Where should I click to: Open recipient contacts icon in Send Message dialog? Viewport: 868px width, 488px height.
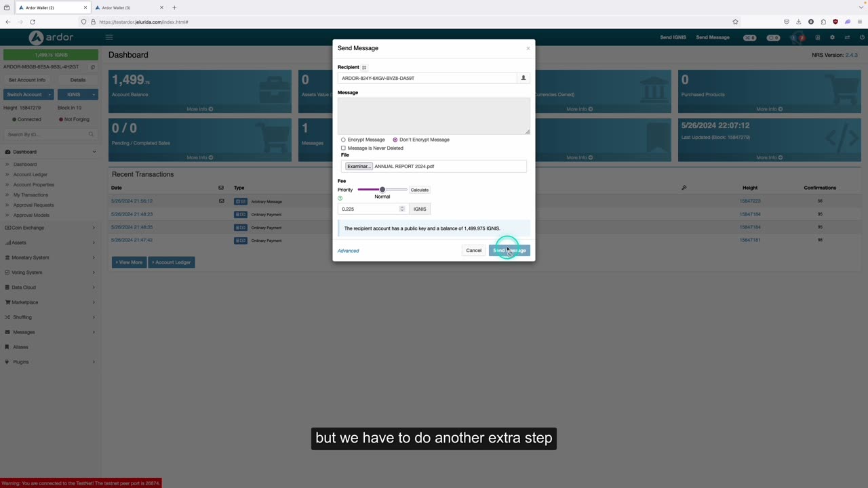point(523,78)
